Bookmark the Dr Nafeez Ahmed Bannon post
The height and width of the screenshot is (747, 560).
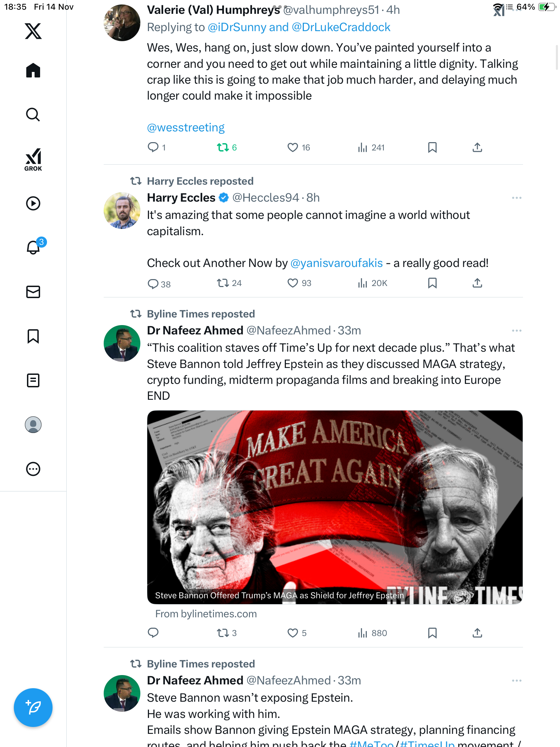(x=432, y=633)
